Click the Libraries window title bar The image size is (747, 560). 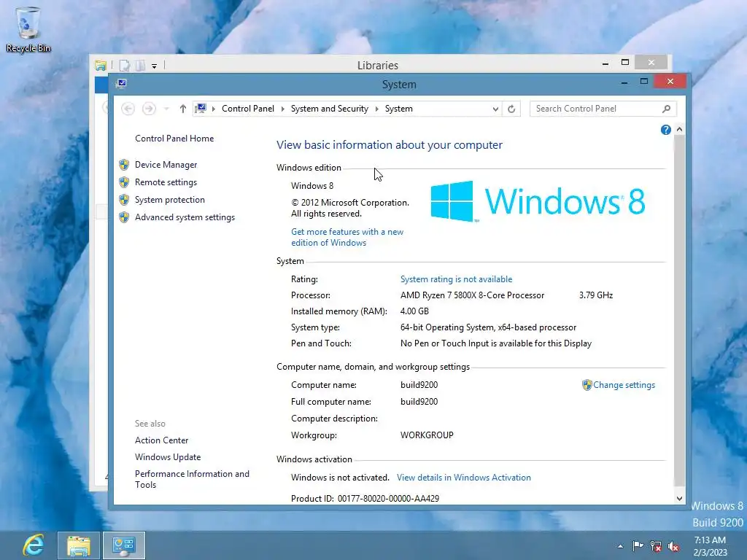(377, 65)
